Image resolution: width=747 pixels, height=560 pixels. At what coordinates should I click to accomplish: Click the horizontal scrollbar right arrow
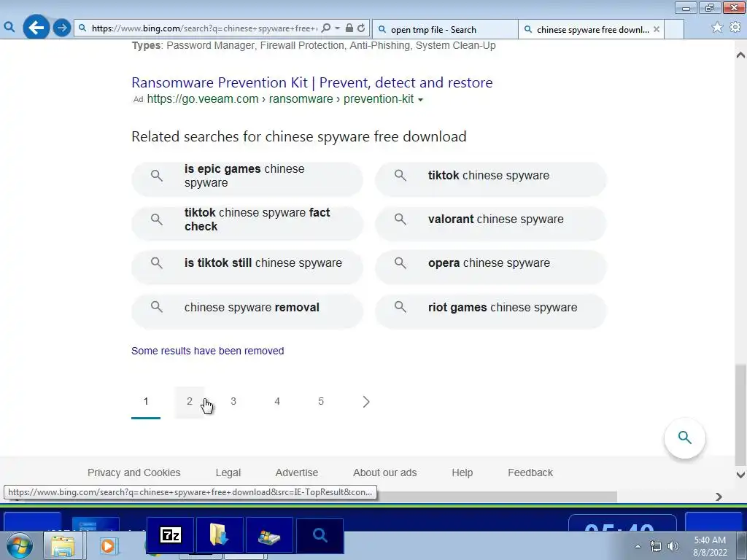[719, 497]
